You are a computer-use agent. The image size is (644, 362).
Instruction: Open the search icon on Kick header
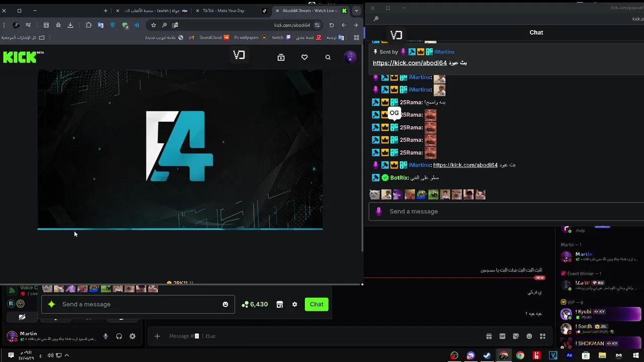328,57
